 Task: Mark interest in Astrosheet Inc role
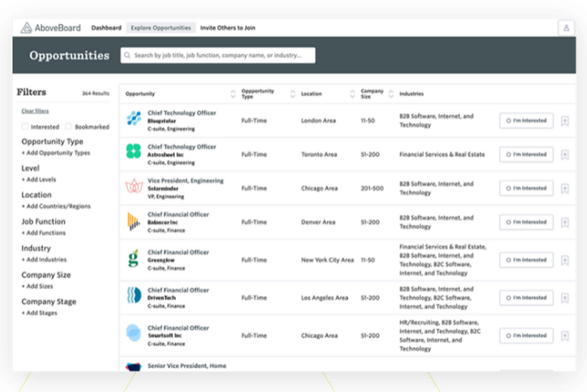pos(526,154)
